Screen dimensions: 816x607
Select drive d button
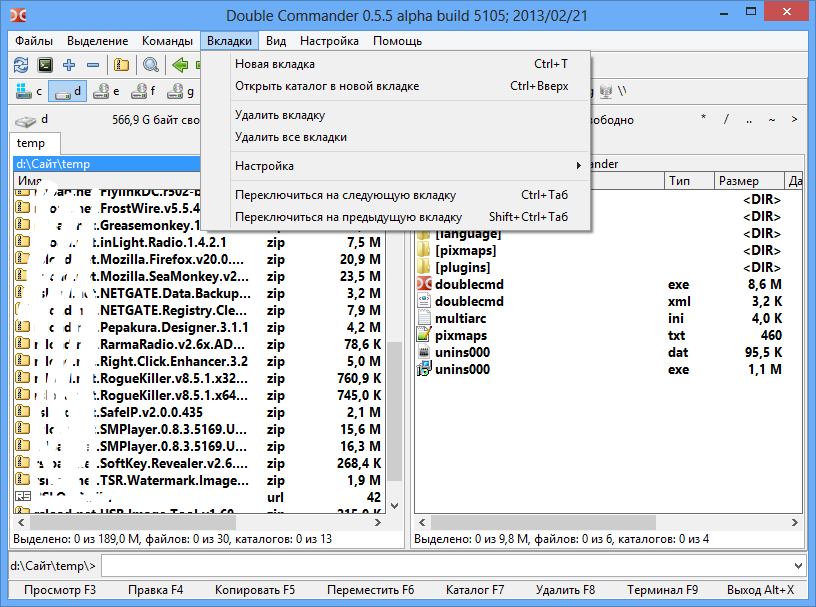click(x=68, y=92)
